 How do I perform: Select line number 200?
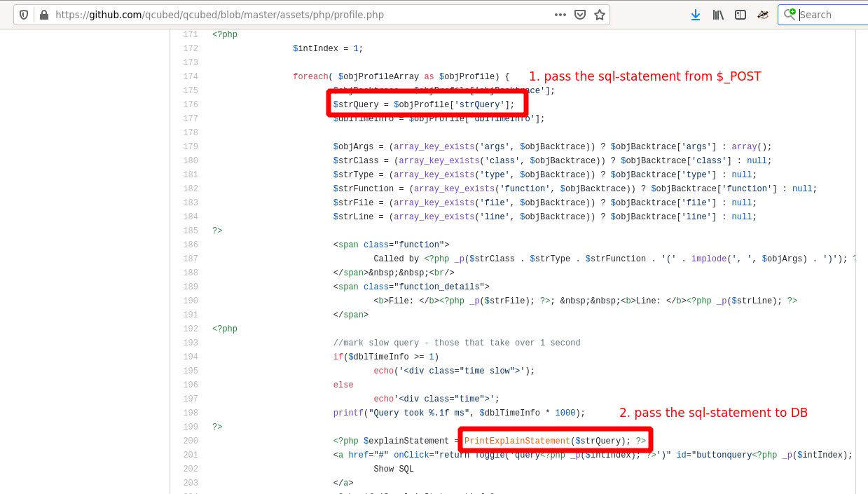[190, 441]
